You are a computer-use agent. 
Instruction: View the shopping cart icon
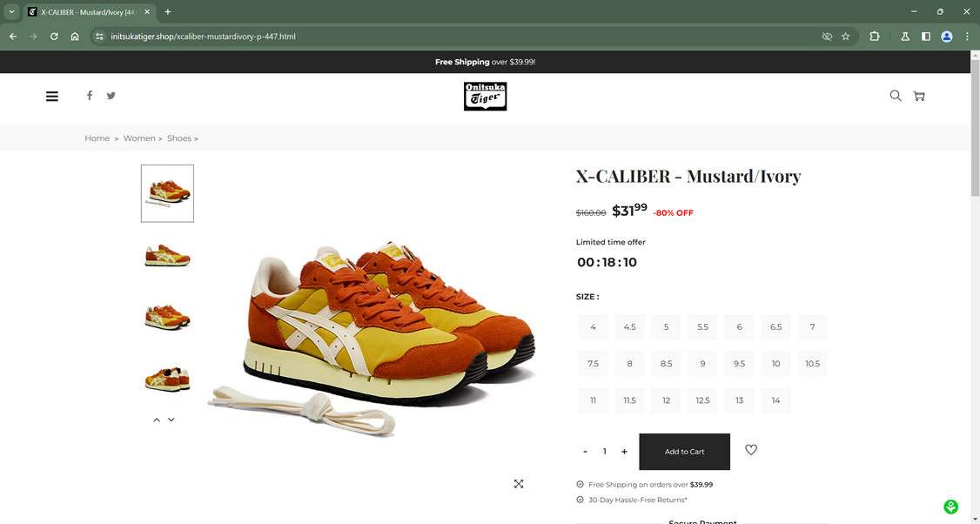pos(919,97)
